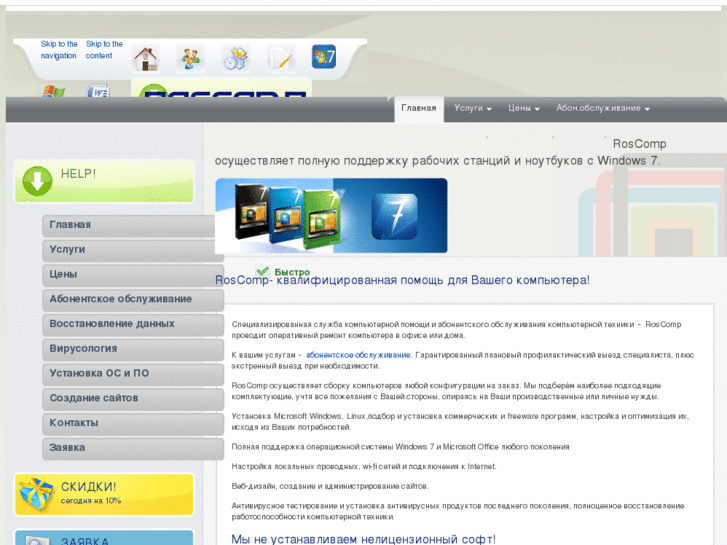
Task: Open Установка ОС и ПО sidebar item
Action: pyautogui.click(x=133, y=374)
